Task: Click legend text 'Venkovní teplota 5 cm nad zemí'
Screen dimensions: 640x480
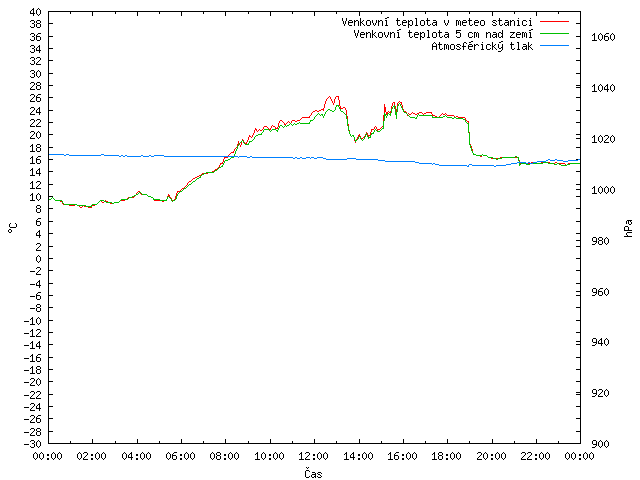Action: (x=443, y=34)
